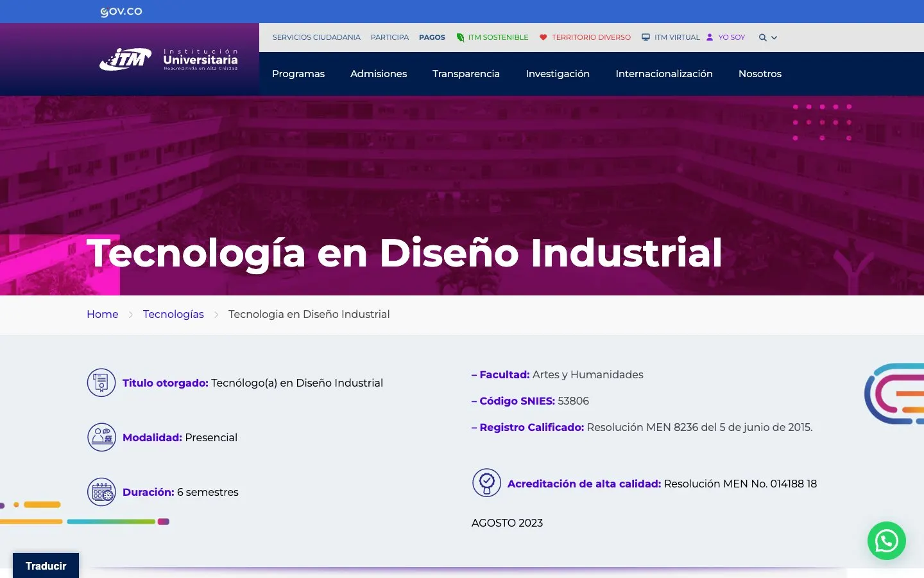Open the Internacionalización menu
This screenshot has width=924, height=578.
tap(664, 74)
